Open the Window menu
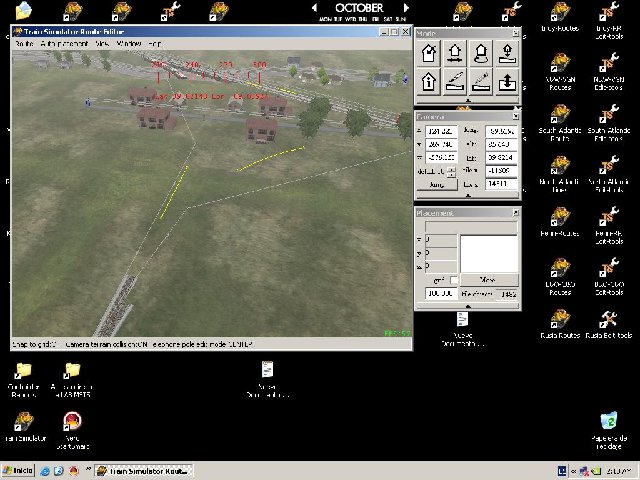 [x=128, y=44]
